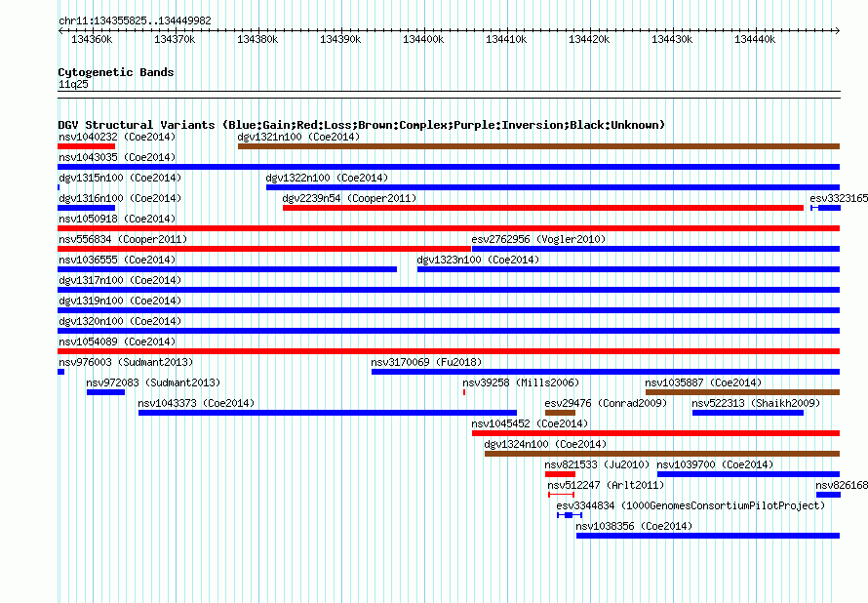Select the dgv1321n100 brown complex variant bar
The width and height of the screenshot is (868, 603).
tap(538, 146)
